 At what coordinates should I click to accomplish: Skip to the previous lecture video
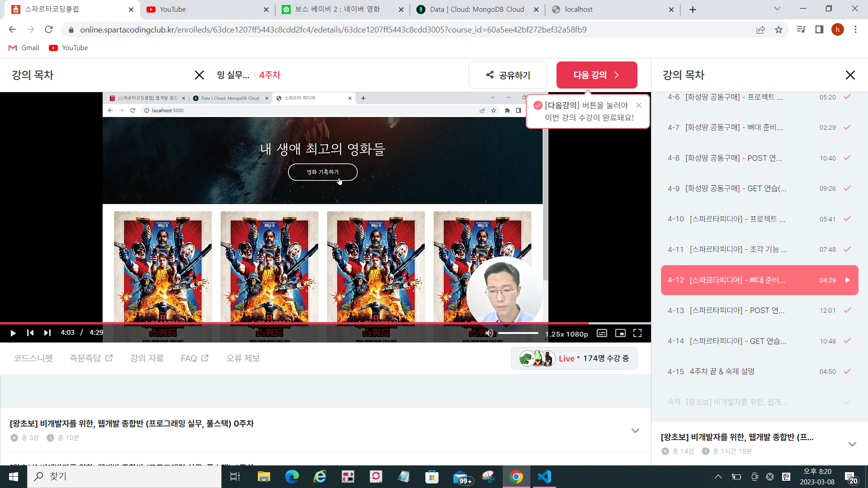30,333
